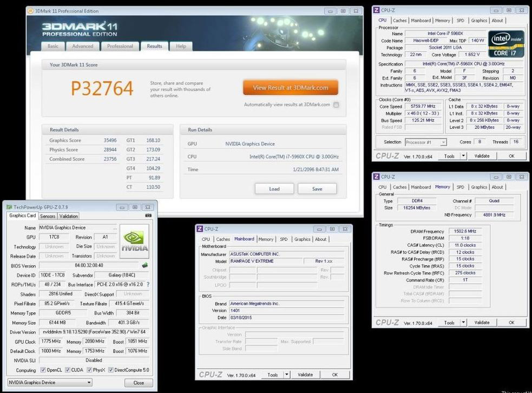The height and width of the screenshot is (393, 532).
Task: Click the RAMPAGE V EXTREME model field
Action: (266, 261)
